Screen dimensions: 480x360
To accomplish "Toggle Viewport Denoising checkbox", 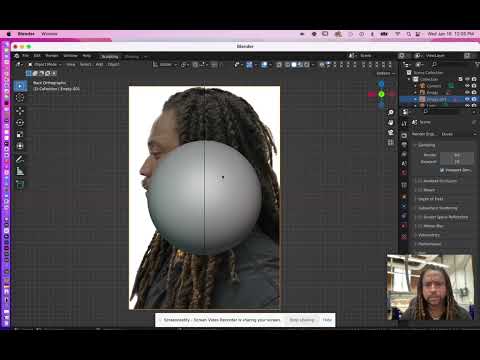I will [x=442, y=170].
